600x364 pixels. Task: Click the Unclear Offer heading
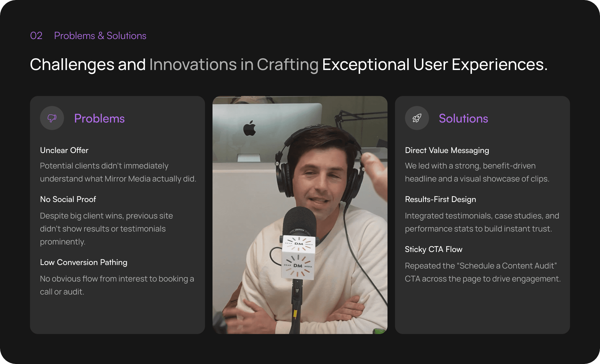point(64,150)
